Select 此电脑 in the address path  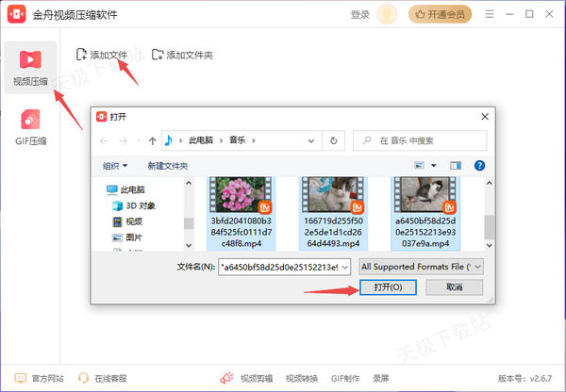click(201, 140)
